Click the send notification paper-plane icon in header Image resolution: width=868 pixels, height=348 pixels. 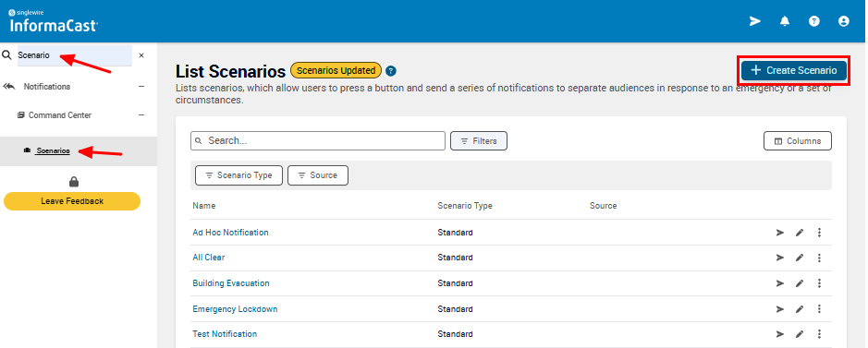coord(755,21)
